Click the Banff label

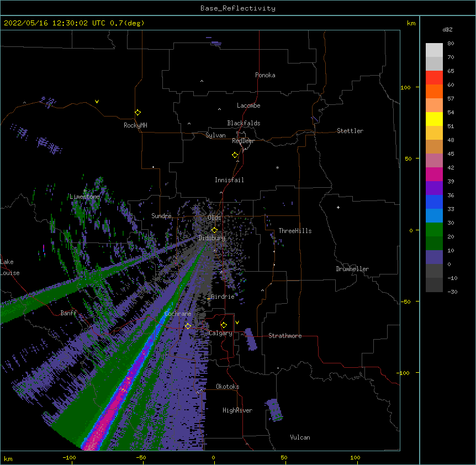pyautogui.click(x=68, y=313)
